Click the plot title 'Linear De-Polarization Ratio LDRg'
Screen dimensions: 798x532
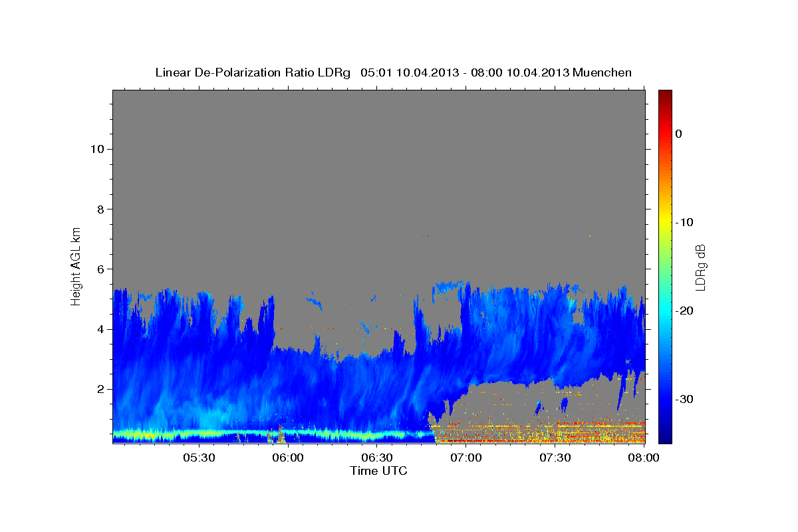tap(252, 72)
